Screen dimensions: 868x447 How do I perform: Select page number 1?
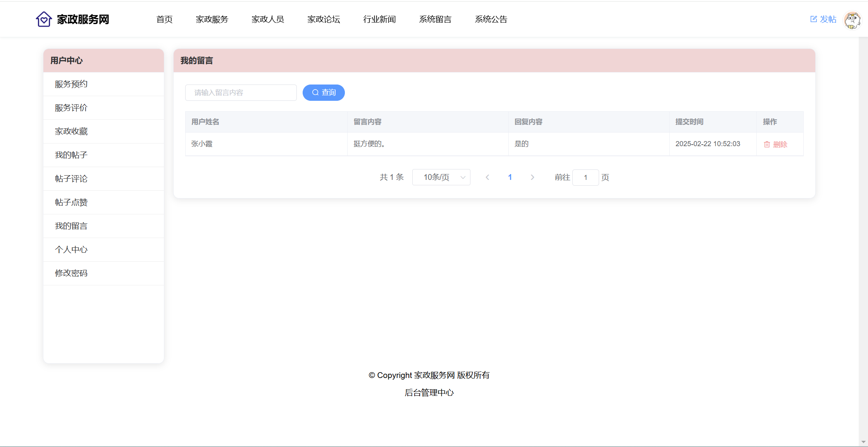click(x=510, y=177)
